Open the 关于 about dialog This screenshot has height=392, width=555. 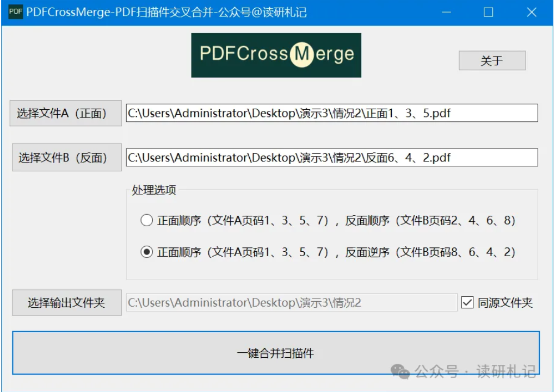point(492,60)
